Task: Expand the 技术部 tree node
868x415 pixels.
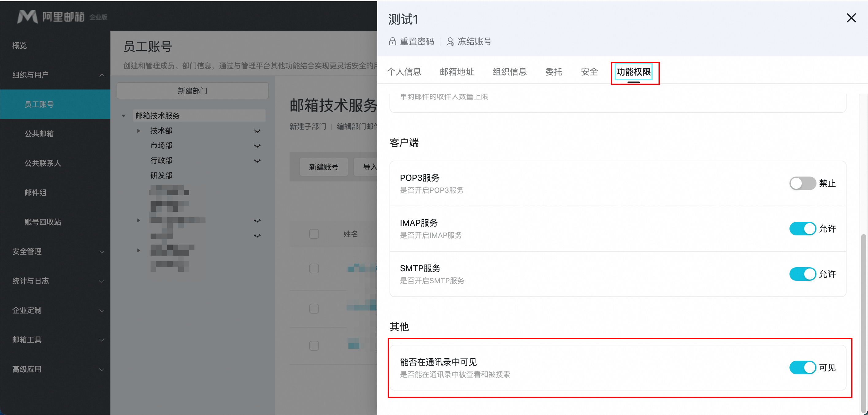Action: point(139,131)
